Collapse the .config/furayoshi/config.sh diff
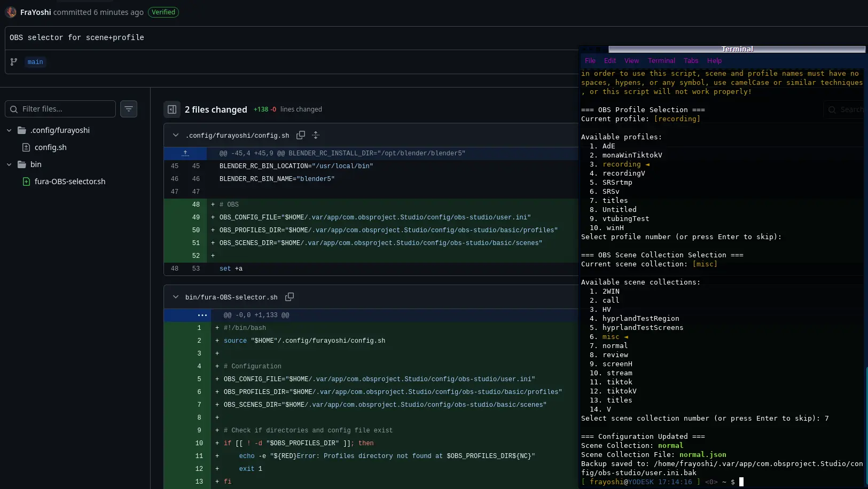Viewport: 868px width, 489px height. (x=176, y=135)
